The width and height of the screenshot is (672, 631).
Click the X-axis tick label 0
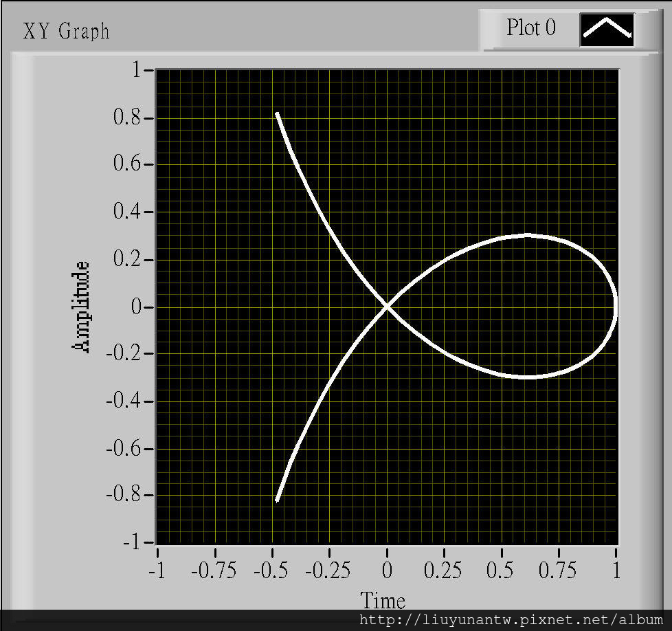point(387,570)
